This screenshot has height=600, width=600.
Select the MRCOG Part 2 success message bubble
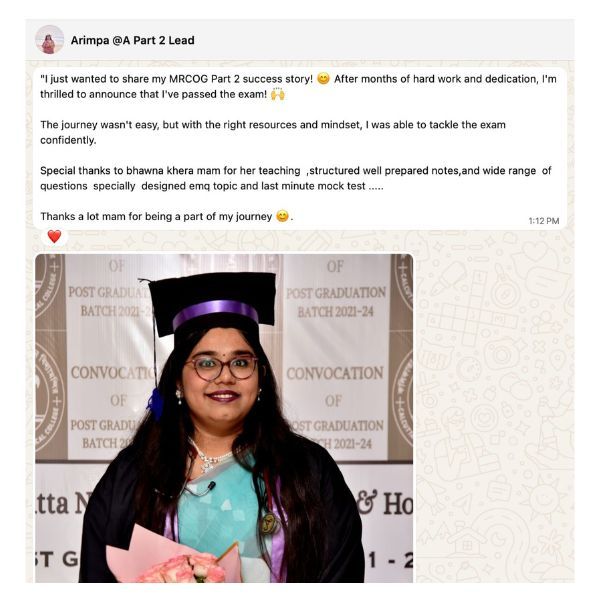[x=300, y=148]
